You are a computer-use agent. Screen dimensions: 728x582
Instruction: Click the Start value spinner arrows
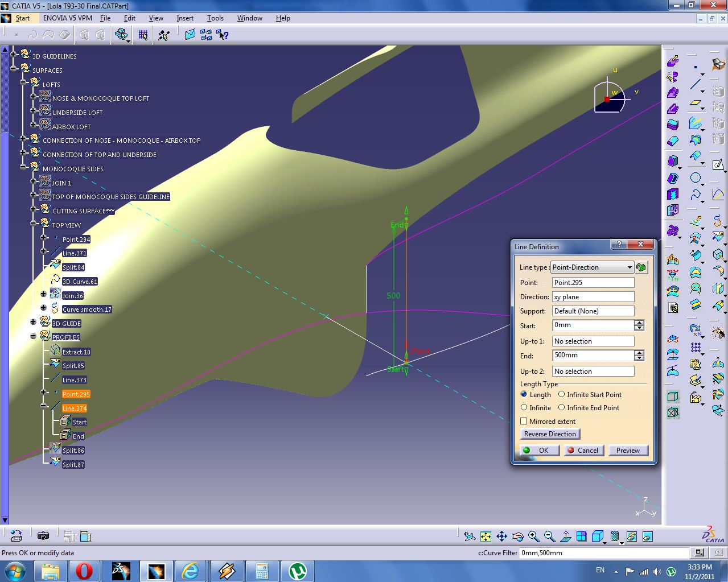(x=639, y=325)
